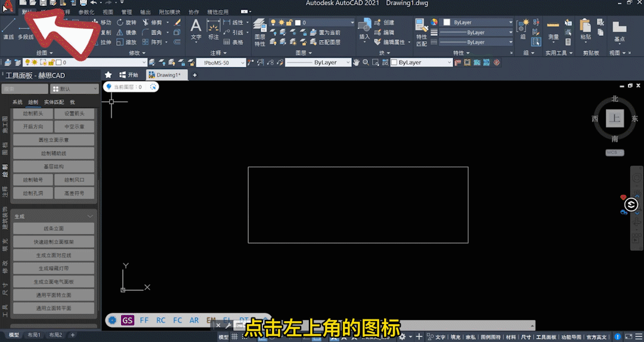Screen dimensions: 644x342
Task: Open the 参数化 ribbon tab
Action: click(x=86, y=12)
